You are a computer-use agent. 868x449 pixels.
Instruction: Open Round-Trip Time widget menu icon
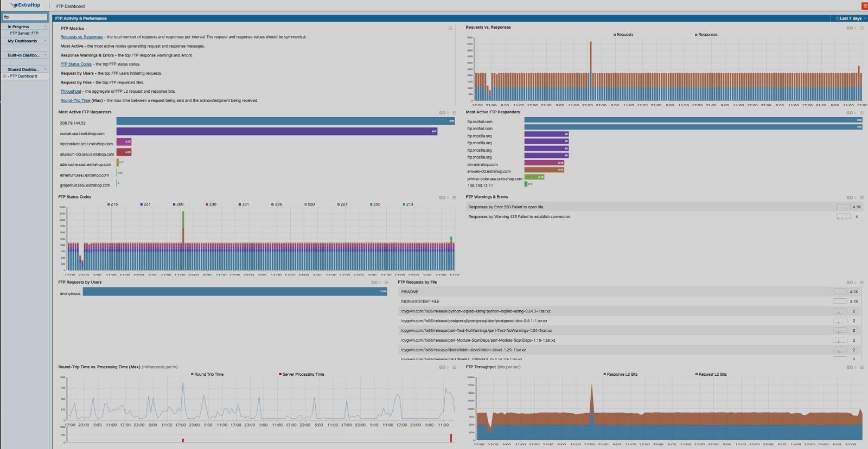coord(454,367)
